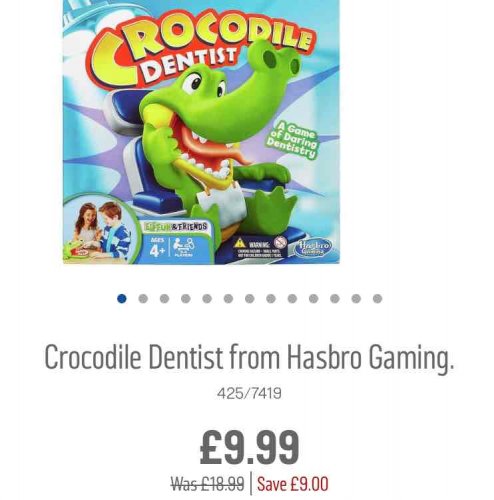Viewport: 494px width, 500px height.
Task: Jump to the fourth carousel dot
Action: click(x=186, y=298)
